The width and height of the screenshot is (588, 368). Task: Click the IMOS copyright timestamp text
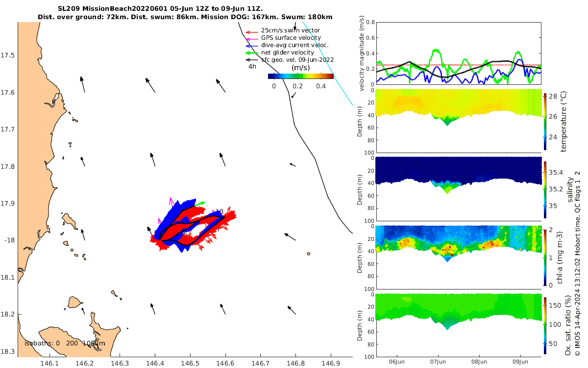578,263
